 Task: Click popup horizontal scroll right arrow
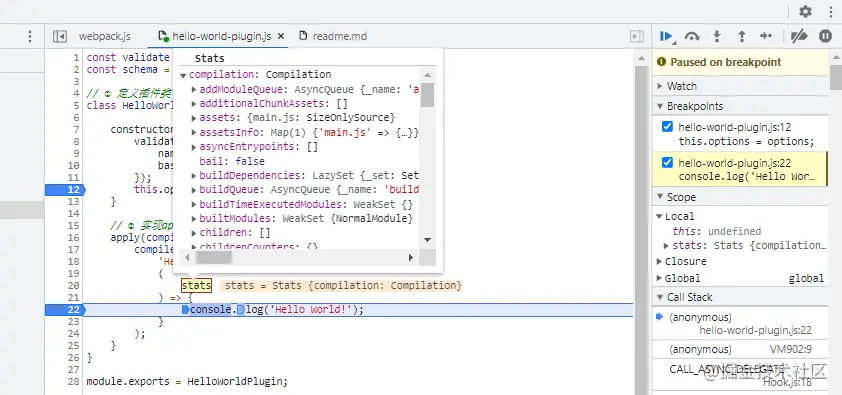[x=411, y=258]
